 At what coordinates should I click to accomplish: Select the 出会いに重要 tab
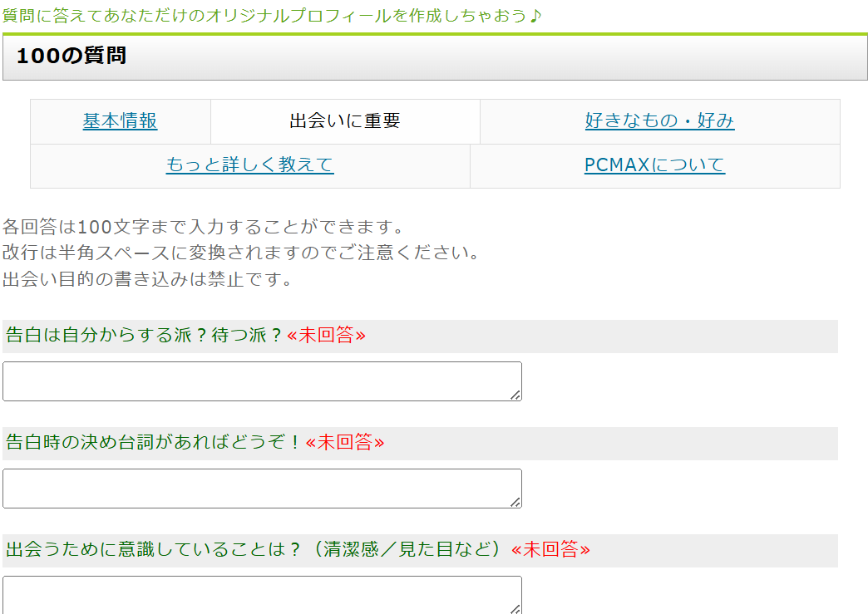pyautogui.click(x=345, y=121)
